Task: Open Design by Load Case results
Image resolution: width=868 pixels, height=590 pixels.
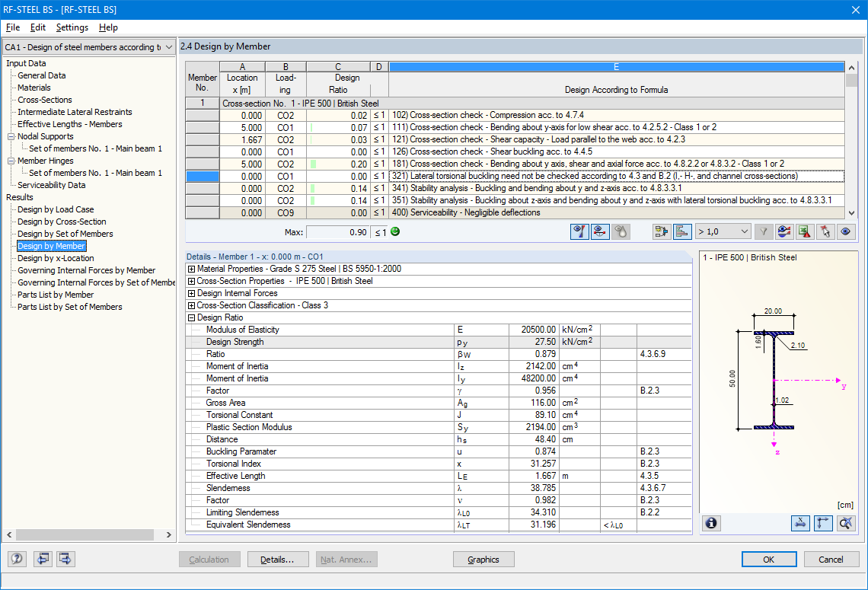Action: (56, 209)
